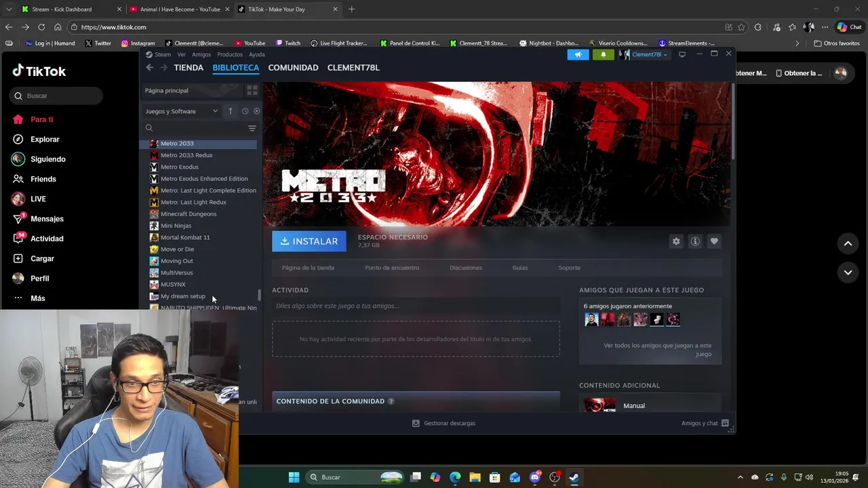Open Punto de encuentro link
The height and width of the screenshot is (488, 868).
pyautogui.click(x=392, y=268)
